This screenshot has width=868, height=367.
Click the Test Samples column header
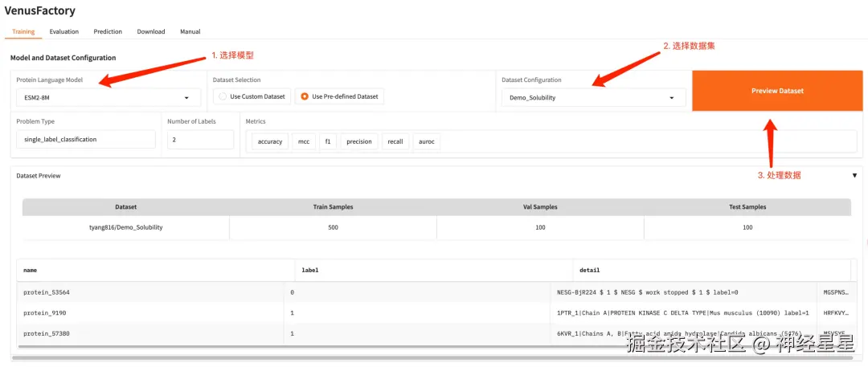click(747, 207)
